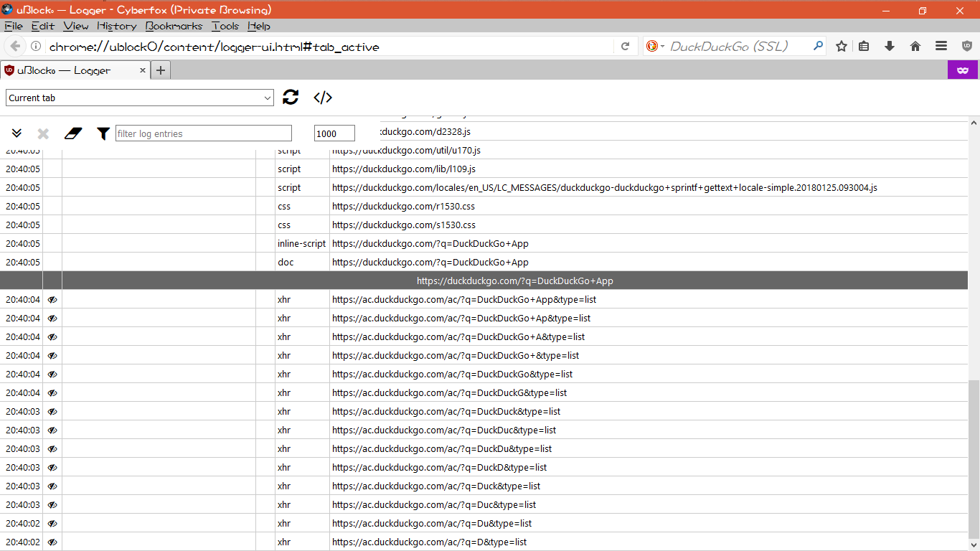Open the code view using the </> icon
Viewport: 980px width, 551px height.
322,97
